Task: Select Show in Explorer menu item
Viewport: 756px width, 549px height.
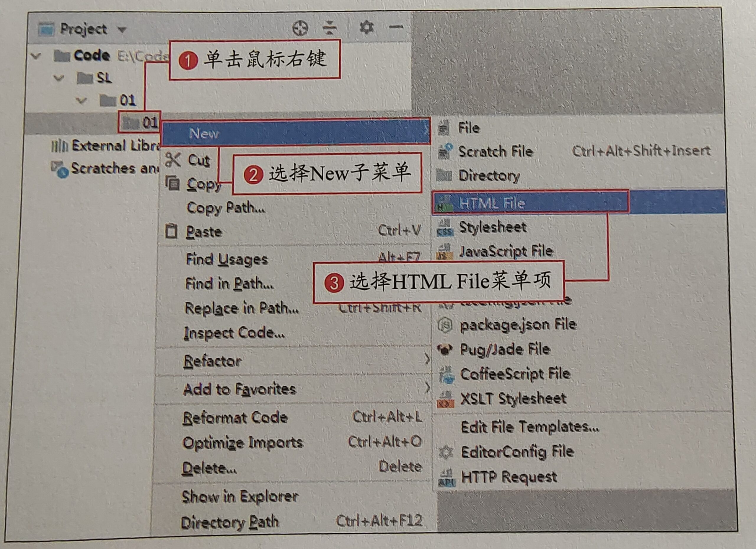Action: pyautogui.click(x=240, y=497)
